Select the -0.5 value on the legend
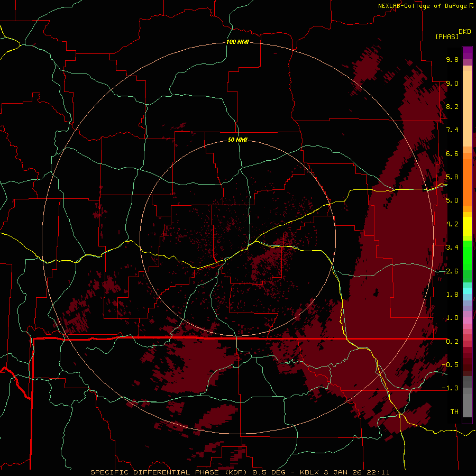Image resolution: width=476 pixels, height=476 pixels. [450, 365]
